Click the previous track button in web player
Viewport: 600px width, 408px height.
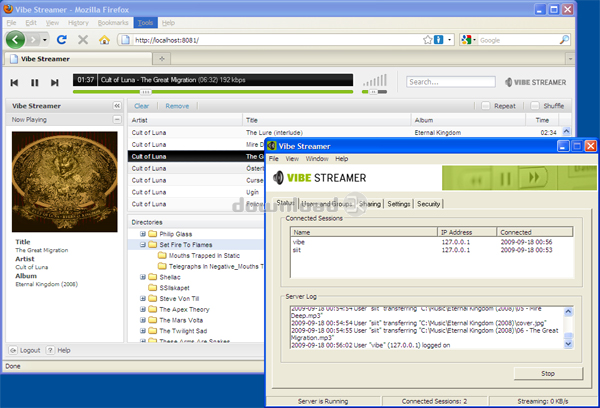[14, 83]
